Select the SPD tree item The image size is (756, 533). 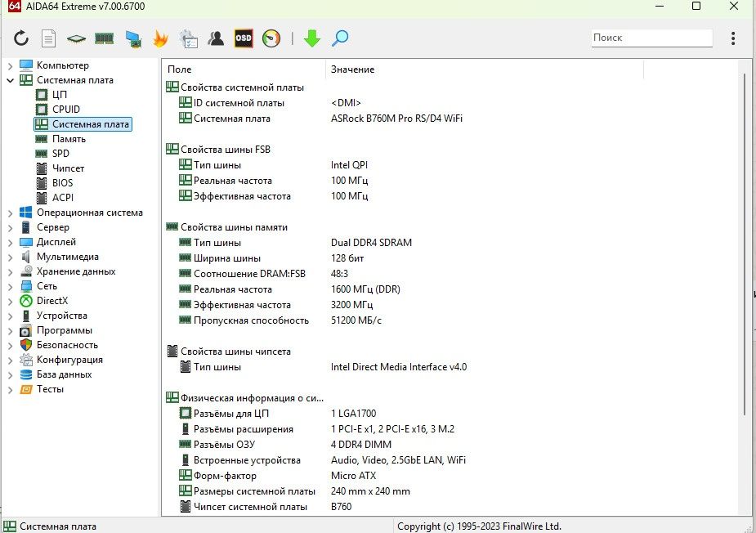click(60, 154)
